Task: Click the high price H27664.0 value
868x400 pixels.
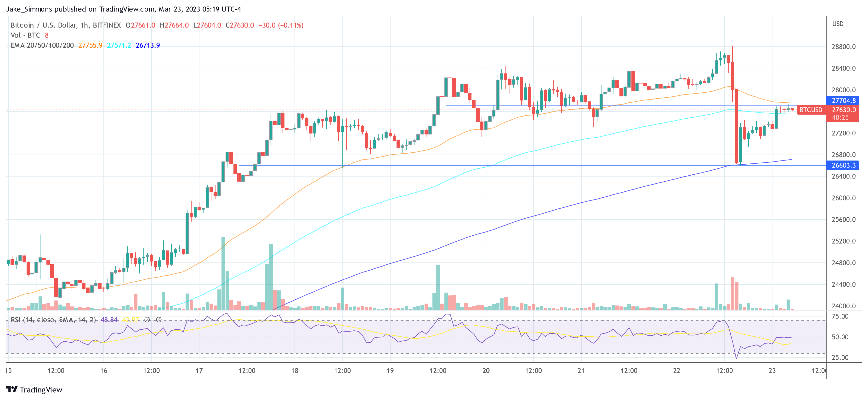Action: pos(174,25)
